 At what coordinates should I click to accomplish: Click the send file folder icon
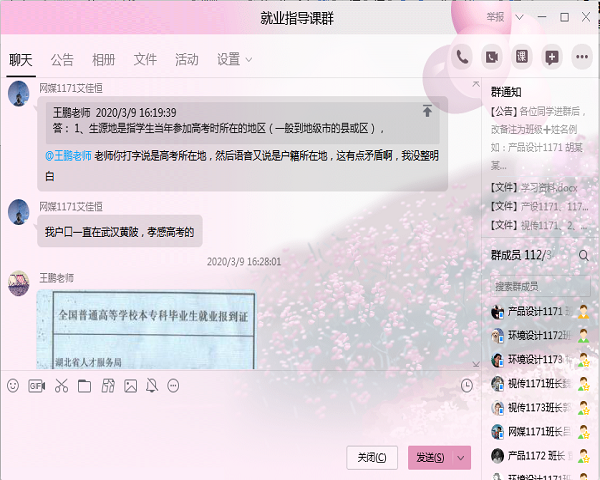[84, 386]
